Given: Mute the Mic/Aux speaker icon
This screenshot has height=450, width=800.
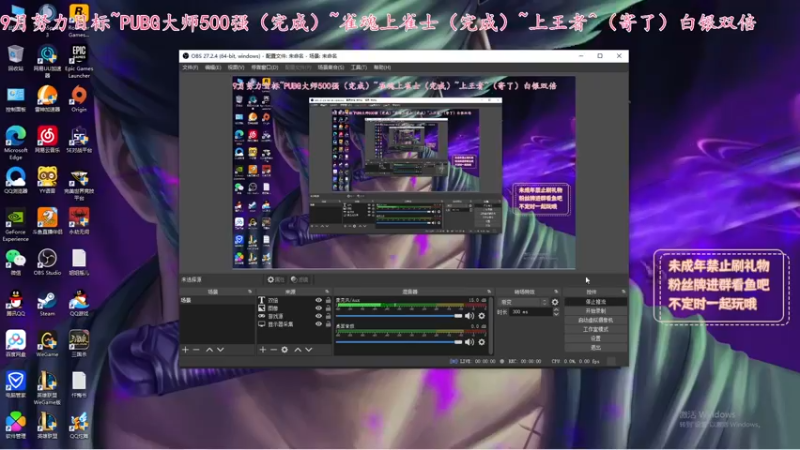Looking at the screenshot, I should point(469,316).
